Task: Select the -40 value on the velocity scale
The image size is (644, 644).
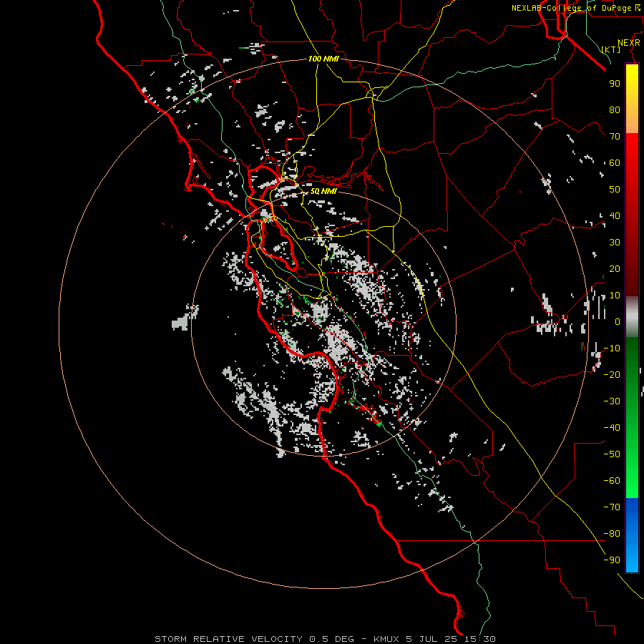Action: coord(612,428)
